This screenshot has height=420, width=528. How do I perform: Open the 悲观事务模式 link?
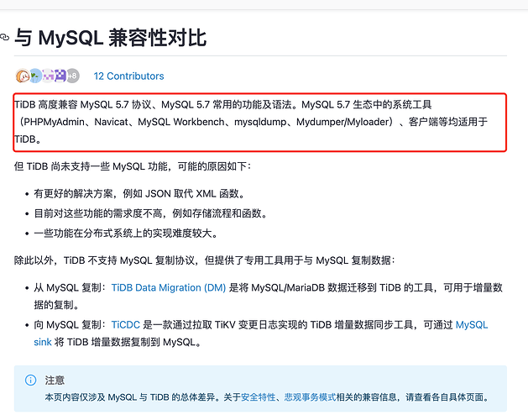click(x=309, y=397)
